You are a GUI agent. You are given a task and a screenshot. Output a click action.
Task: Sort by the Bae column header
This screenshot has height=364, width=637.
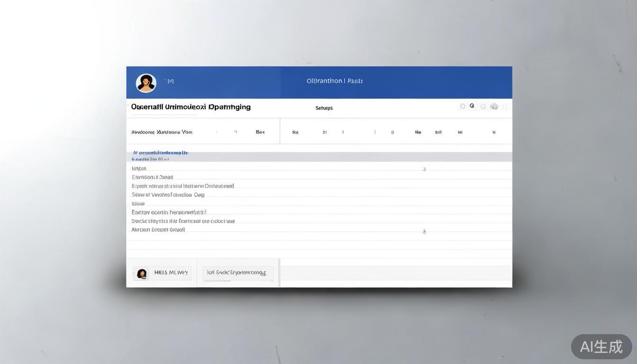click(x=260, y=132)
